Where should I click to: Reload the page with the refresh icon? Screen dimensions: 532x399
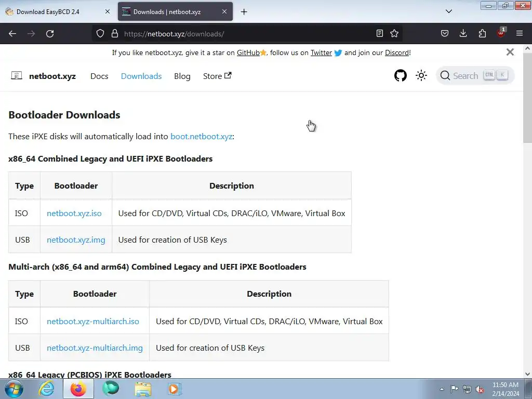[x=50, y=34]
